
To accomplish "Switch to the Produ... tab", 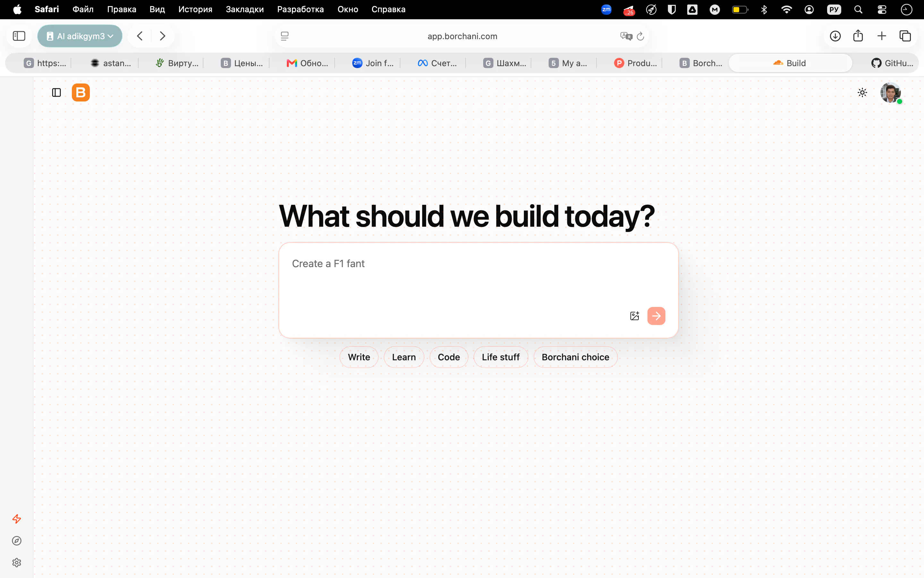I will click(x=635, y=63).
